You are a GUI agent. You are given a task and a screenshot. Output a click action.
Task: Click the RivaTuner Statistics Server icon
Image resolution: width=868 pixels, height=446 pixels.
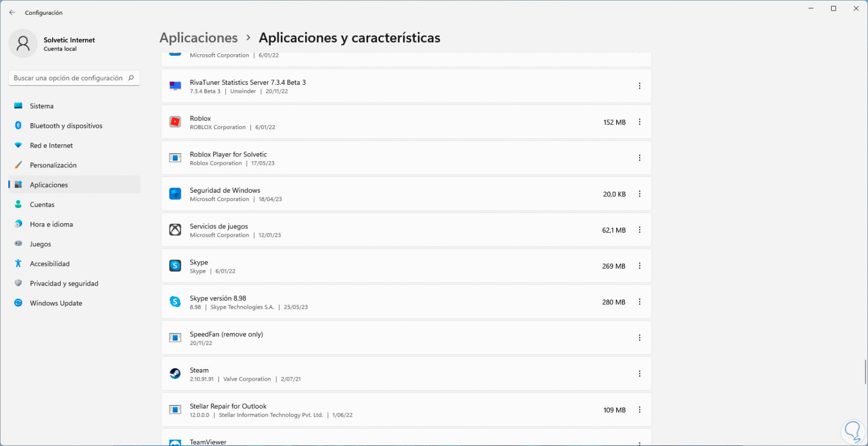coord(175,86)
